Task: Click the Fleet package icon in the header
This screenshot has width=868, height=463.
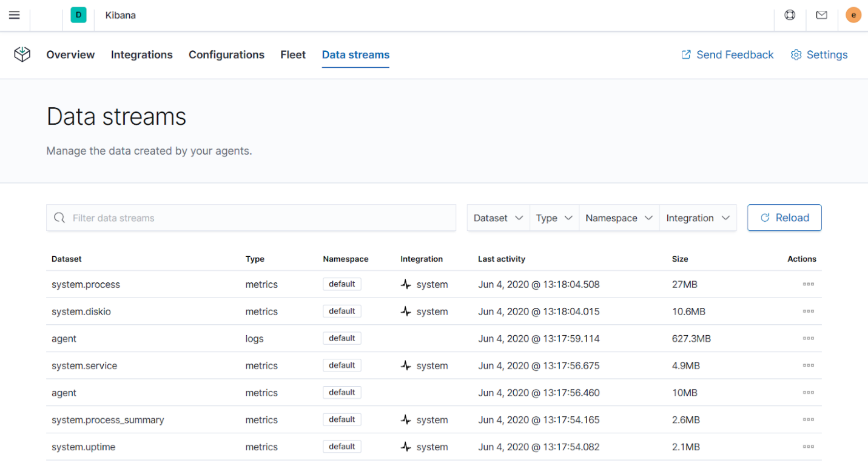Action: [x=22, y=54]
